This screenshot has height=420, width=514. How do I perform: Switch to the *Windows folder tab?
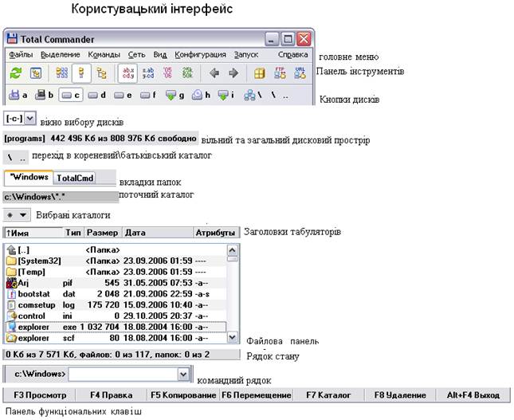point(29,178)
